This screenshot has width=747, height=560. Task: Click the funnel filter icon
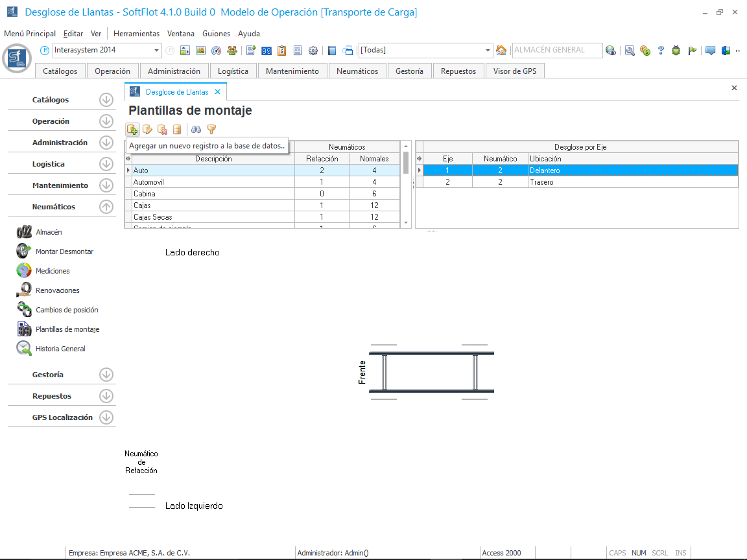(x=211, y=130)
